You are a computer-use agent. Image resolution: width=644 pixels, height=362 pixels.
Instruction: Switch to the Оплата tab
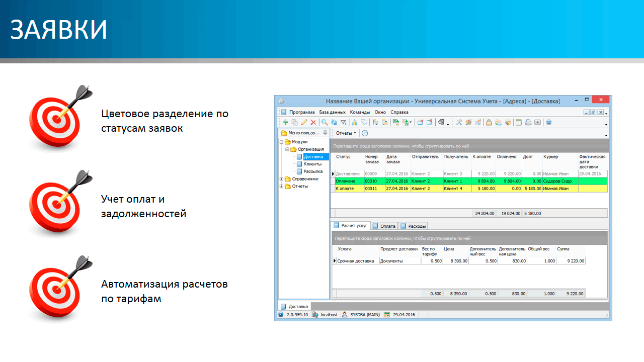(x=384, y=226)
